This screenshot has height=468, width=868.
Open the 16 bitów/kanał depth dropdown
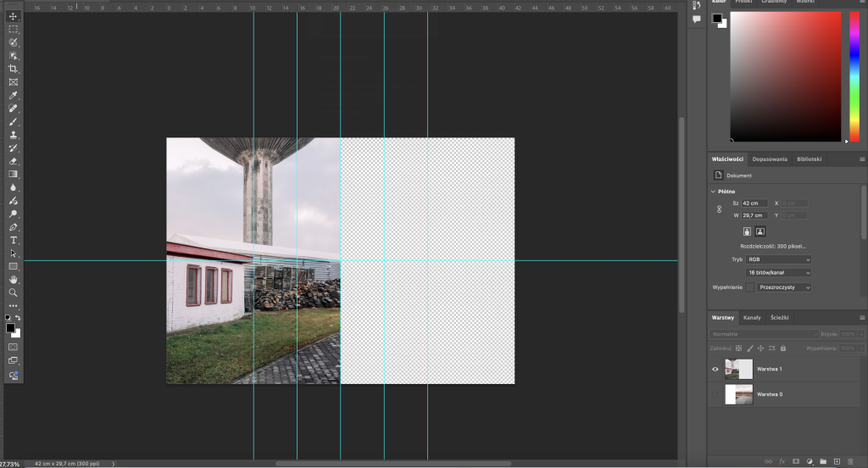777,273
